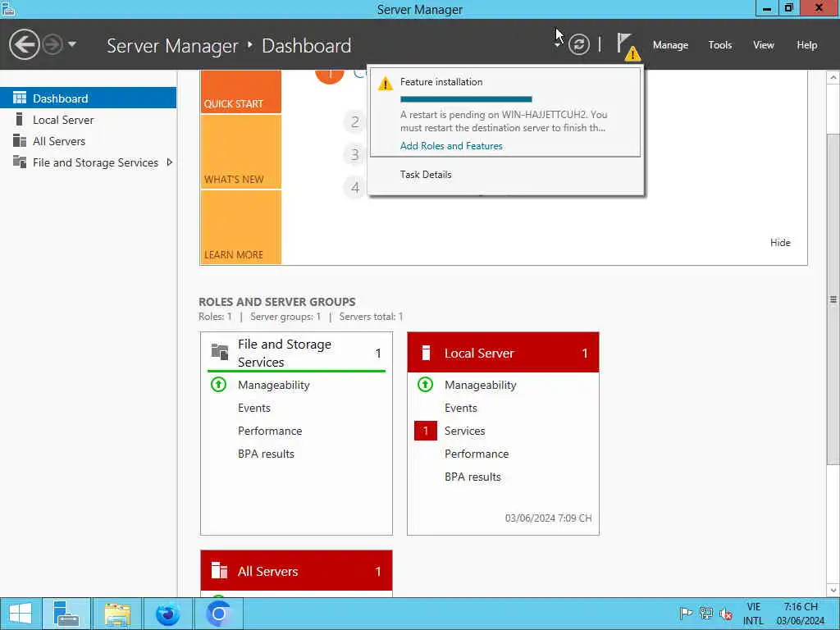Screen dimensions: 840x630
Task: Click the forward navigation arrow
Action: (x=52, y=44)
